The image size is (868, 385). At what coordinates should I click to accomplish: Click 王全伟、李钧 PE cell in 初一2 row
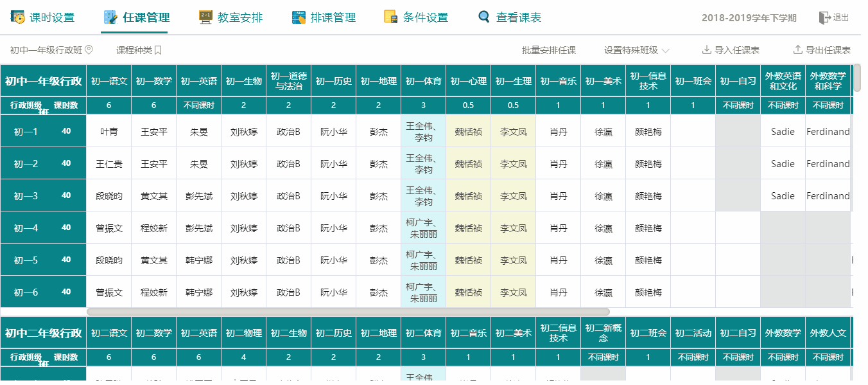pyautogui.click(x=424, y=163)
